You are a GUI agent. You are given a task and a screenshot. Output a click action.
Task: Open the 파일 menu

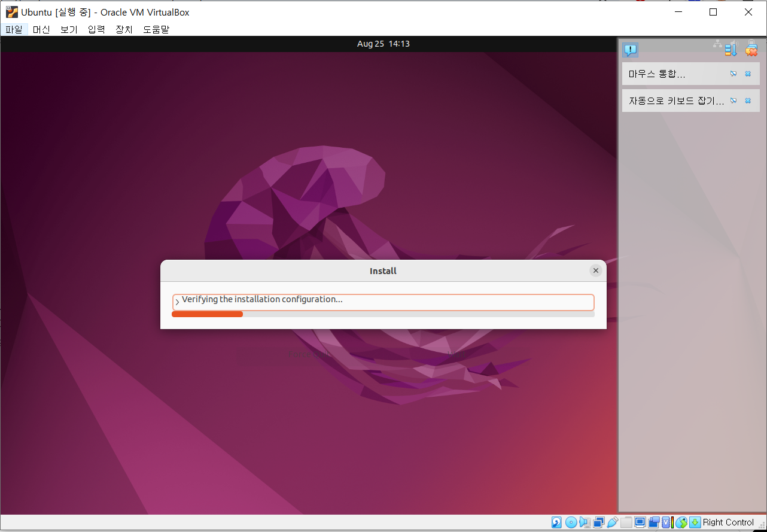[x=14, y=29]
